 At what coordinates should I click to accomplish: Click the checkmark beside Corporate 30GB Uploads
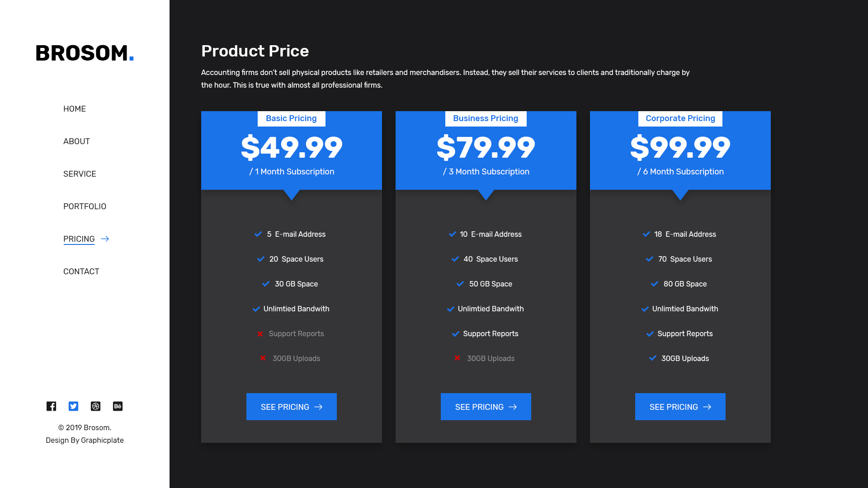pyautogui.click(x=653, y=358)
